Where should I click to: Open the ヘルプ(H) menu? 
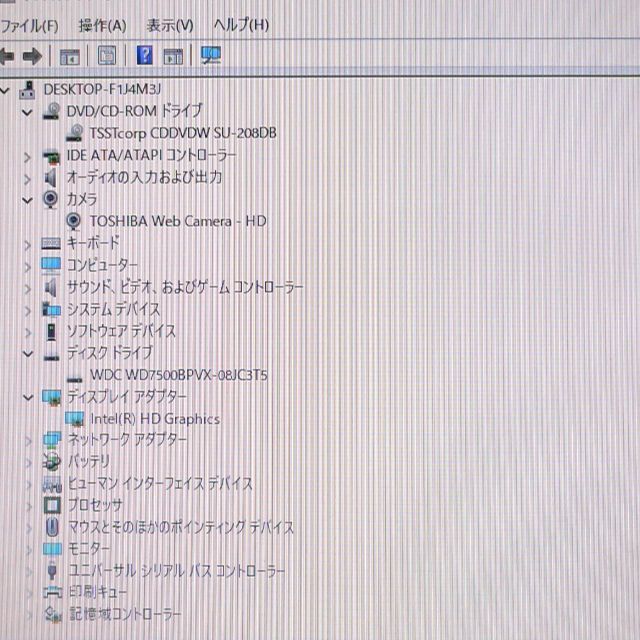click(x=241, y=25)
